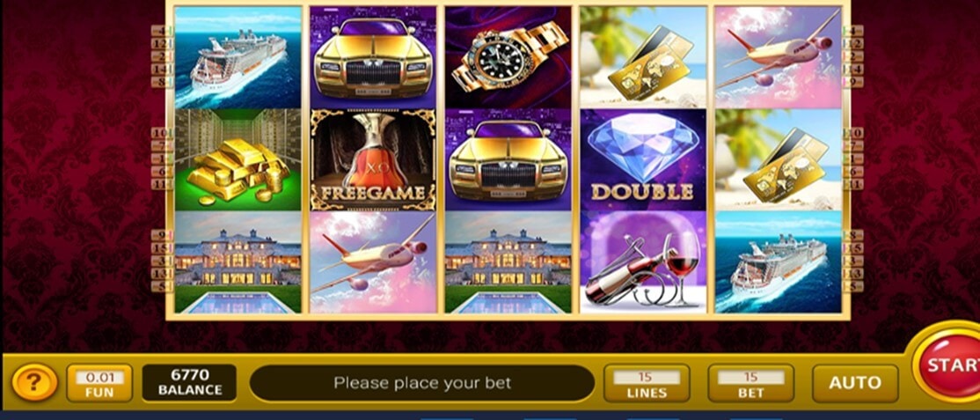Click the gold car symbol in second reel
Image resolution: width=980 pixels, height=420 pixels.
pos(373,57)
